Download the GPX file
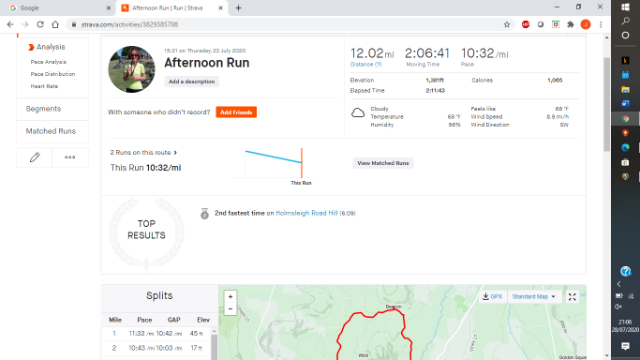Viewport: 640px width, 360px height. coord(492,297)
